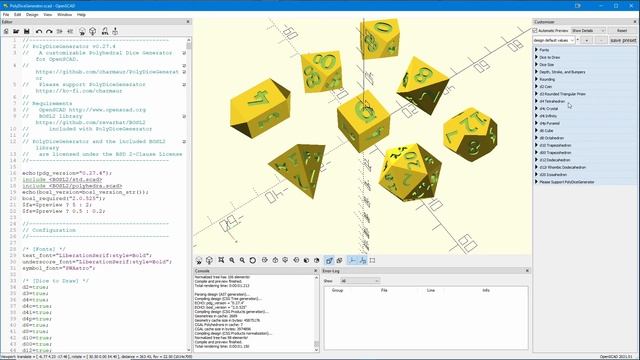The image size is (640, 360).
Task: Click the Console panel scrollbar
Action: [x=316, y=313]
